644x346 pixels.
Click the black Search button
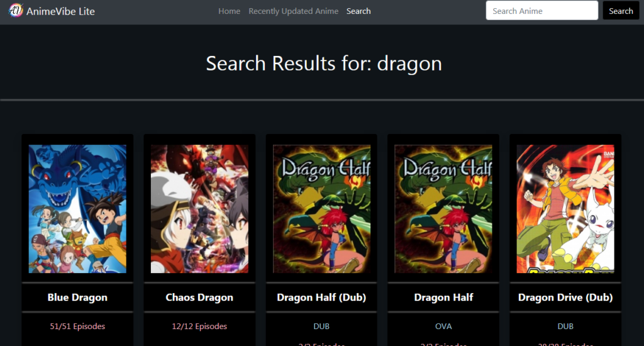pos(621,10)
